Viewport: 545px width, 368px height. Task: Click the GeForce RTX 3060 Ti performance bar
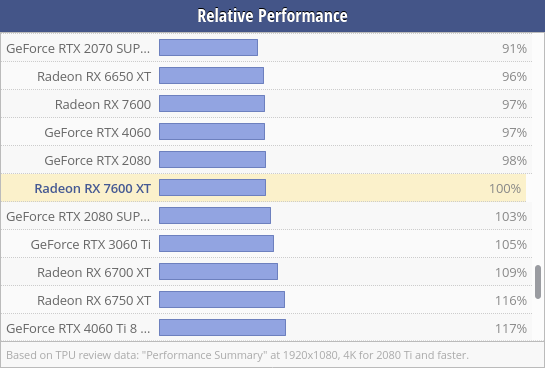(x=217, y=243)
